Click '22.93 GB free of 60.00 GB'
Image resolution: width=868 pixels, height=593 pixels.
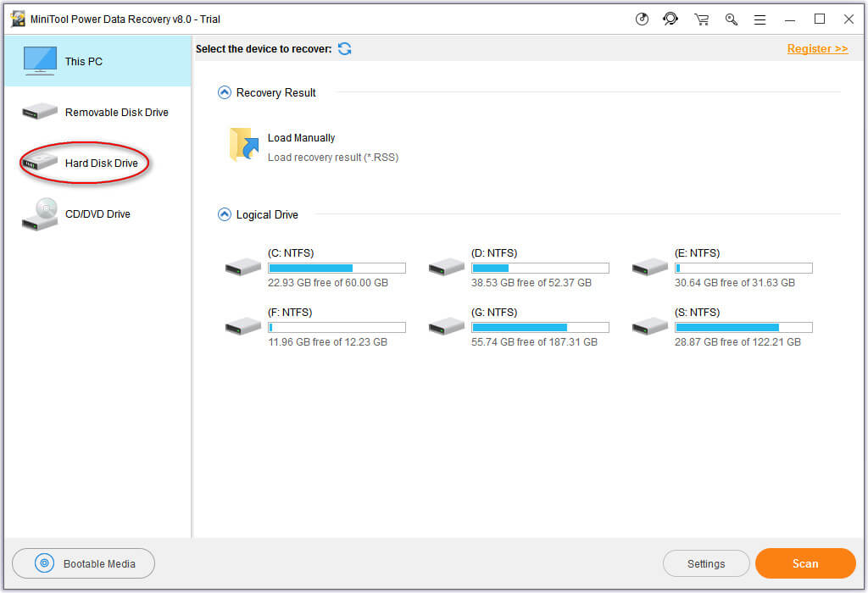pos(328,283)
